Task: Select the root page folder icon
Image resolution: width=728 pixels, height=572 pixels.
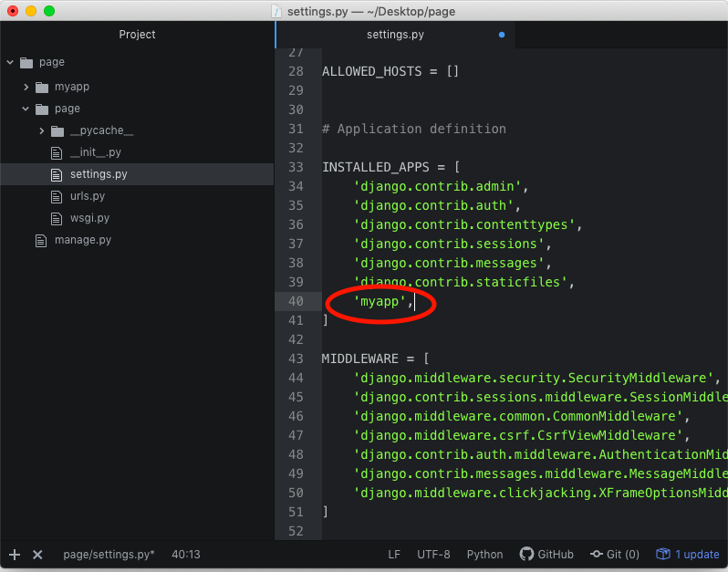Action: (x=26, y=62)
